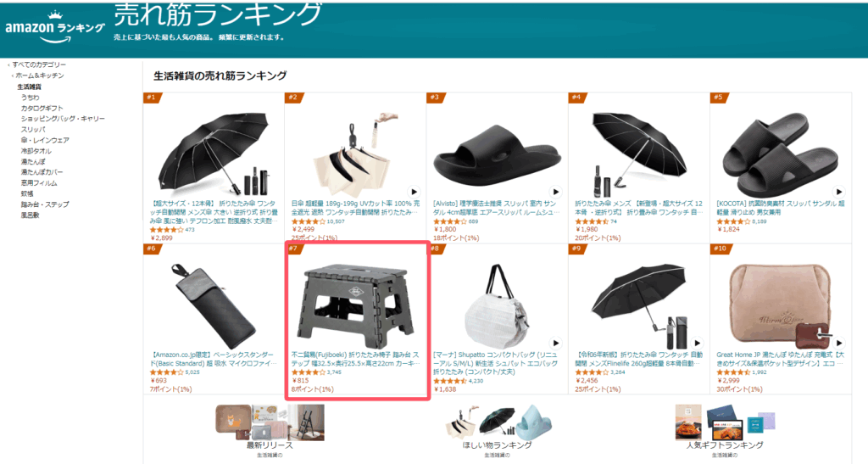The width and height of the screenshot is (868, 464).
Task: Open 踏み台・ステップ category
Action: point(45,204)
